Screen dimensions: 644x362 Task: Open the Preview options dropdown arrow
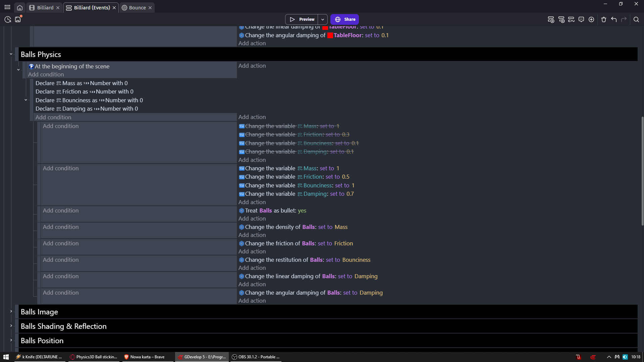[x=323, y=19]
